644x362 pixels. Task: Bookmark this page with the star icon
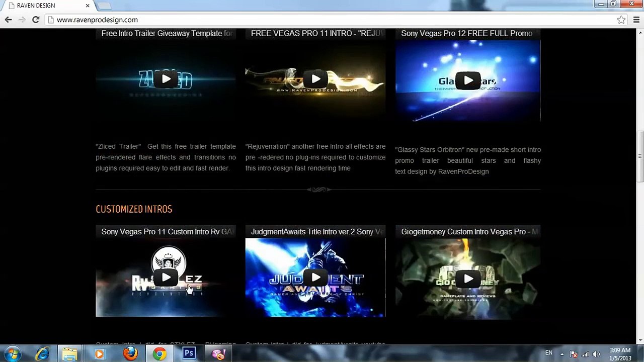(621, 20)
